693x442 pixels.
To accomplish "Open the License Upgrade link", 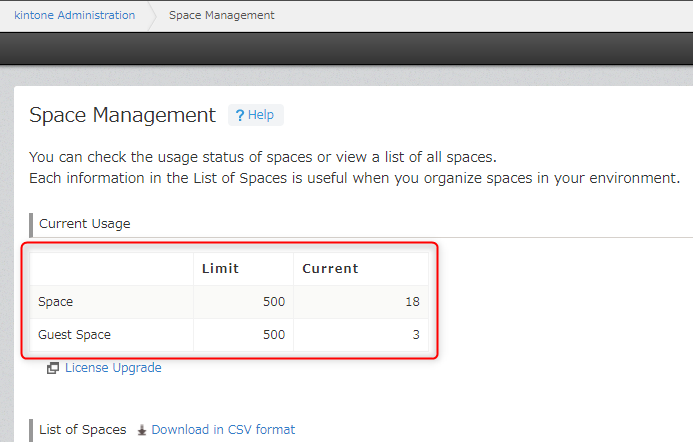I will [x=113, y=368].
